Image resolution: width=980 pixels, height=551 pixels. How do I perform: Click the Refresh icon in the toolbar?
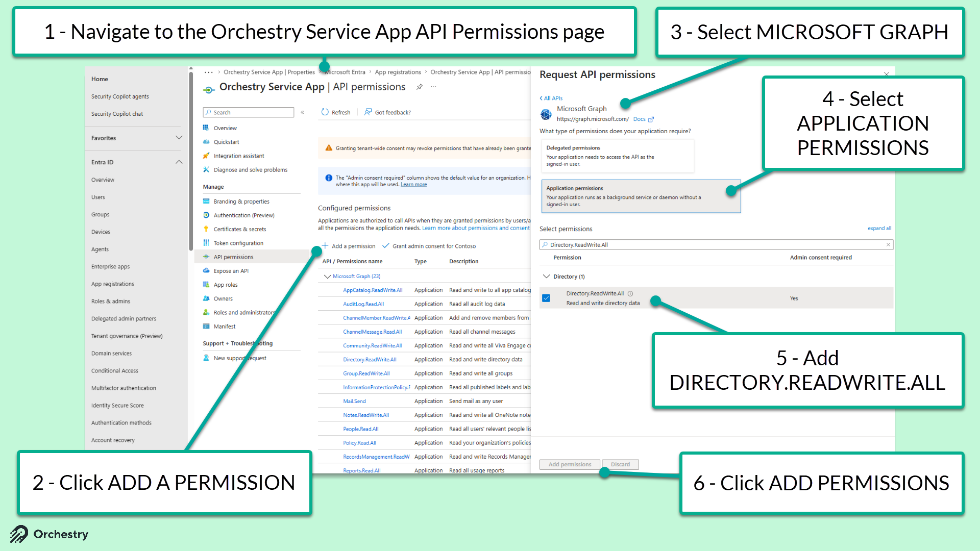tap(325, 112)
